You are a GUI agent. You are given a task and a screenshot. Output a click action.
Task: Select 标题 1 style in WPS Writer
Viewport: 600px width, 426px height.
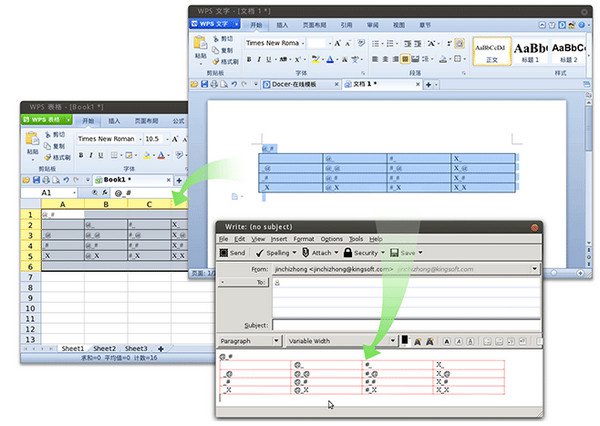click(x=530, y=51)
